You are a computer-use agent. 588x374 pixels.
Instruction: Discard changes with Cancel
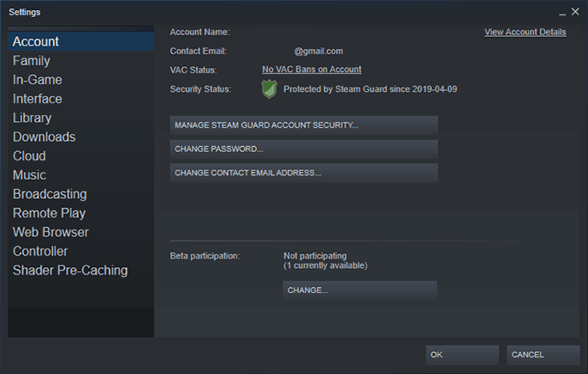pyautogui.click(x=543, y=355)
